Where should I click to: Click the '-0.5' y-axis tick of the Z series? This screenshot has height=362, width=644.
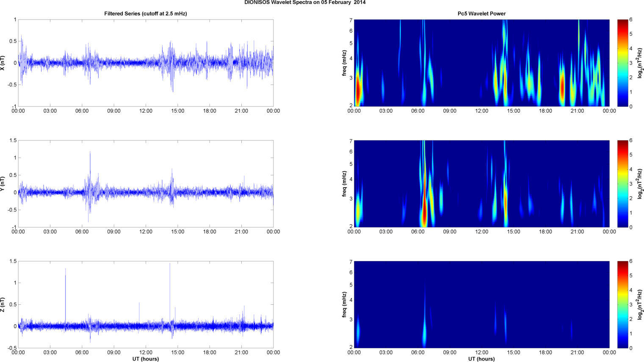click(12, 348)
